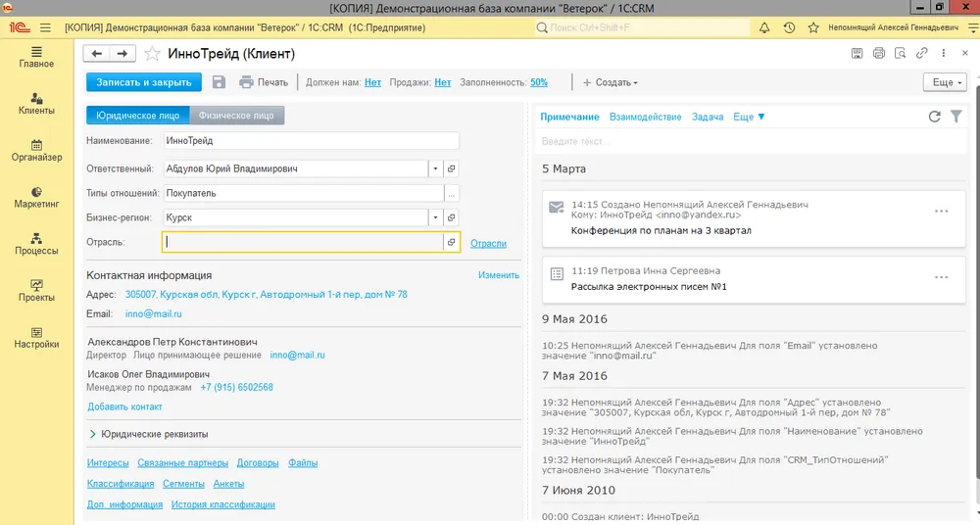Screen dimensions: 980x525
Task: Open Клиенты section in sidebar
Action: point(36,104)
